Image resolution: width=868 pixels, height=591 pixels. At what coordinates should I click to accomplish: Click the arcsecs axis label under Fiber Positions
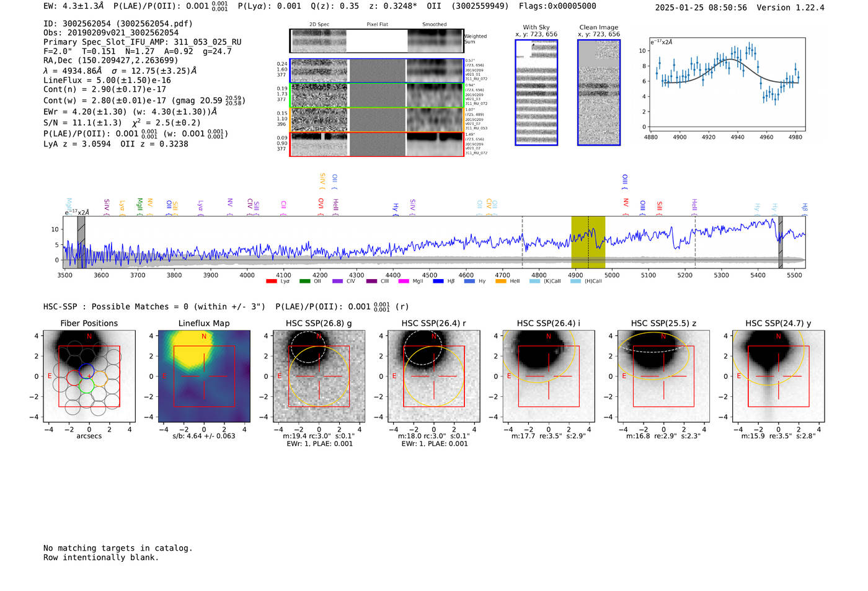coord(89,436)
